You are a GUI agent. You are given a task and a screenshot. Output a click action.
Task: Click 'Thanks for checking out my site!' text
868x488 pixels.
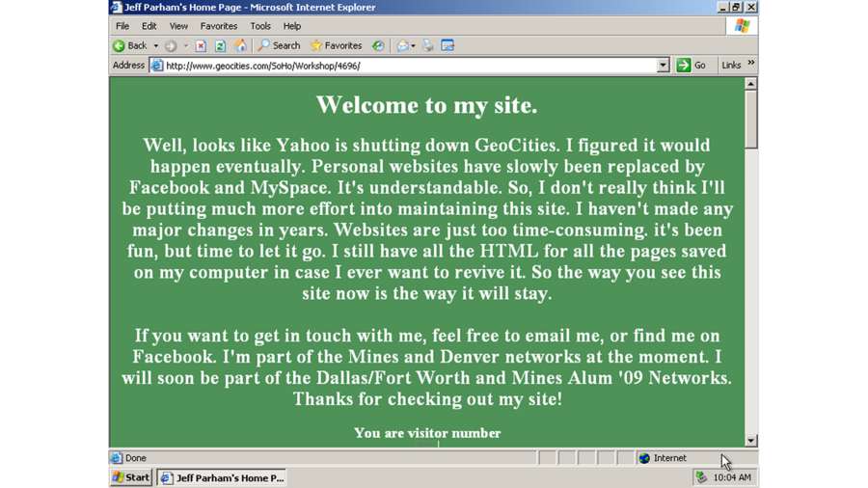427,399
